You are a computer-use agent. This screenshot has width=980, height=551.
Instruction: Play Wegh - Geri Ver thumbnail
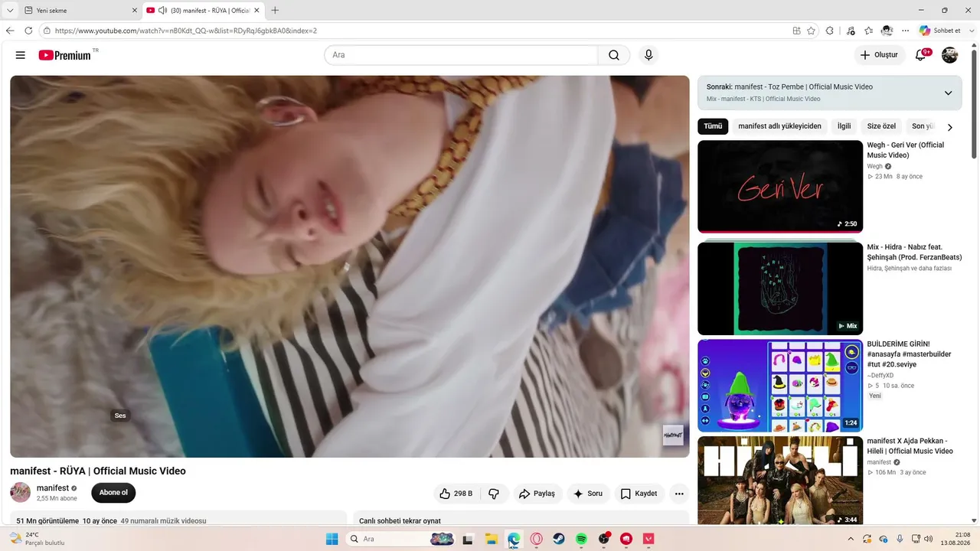(x=780, y=186)
